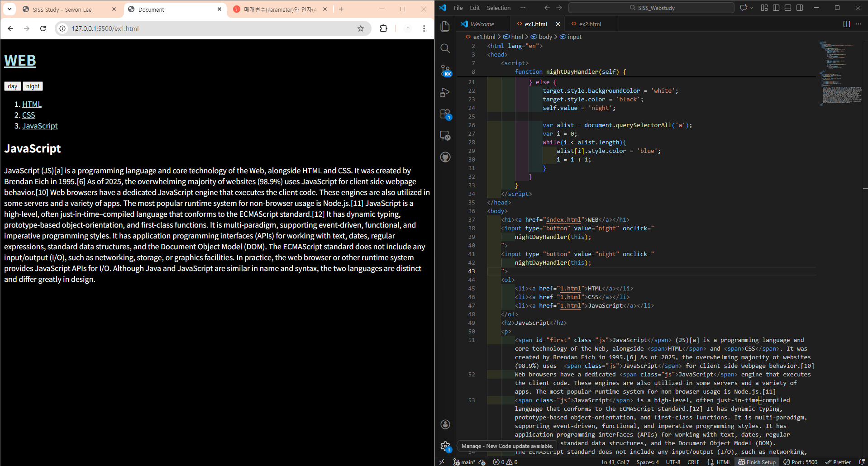Open the body breadcrumb dropdown
Screen dimensions: 868x466
[545, 37]
